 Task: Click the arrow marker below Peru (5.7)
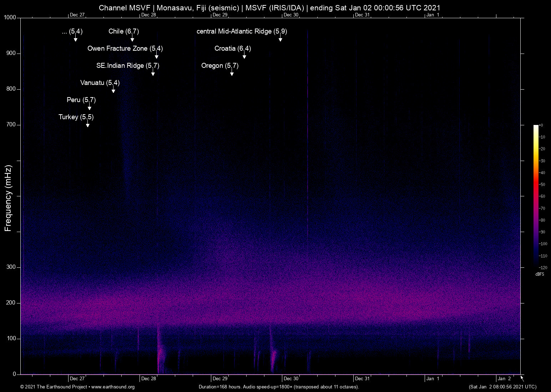click(90, 107)
